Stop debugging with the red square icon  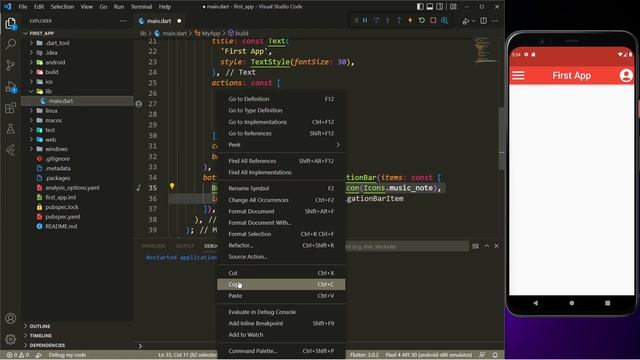(433, 20)
